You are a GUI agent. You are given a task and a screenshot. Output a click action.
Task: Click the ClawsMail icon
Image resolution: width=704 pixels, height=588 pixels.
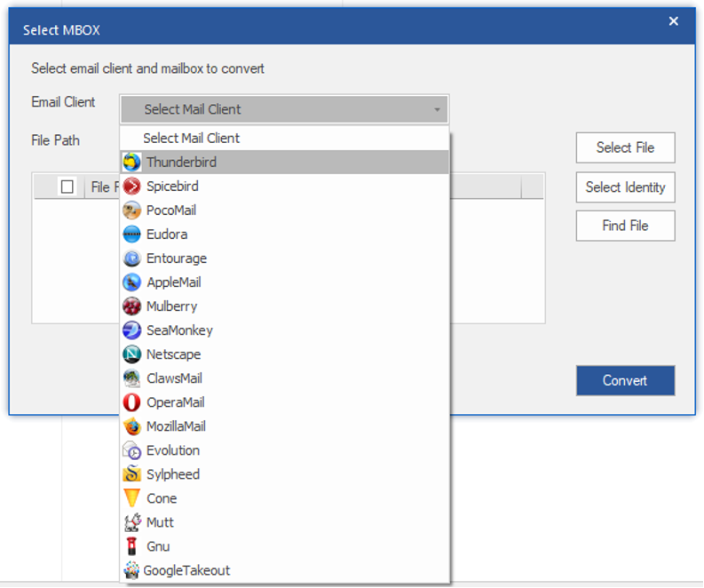131,378
